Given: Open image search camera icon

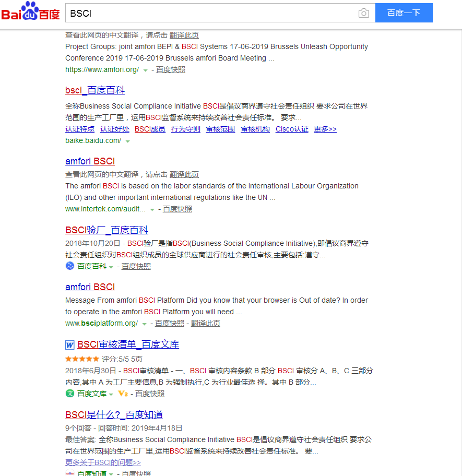Looking at the screenshot, I should 364,13.
